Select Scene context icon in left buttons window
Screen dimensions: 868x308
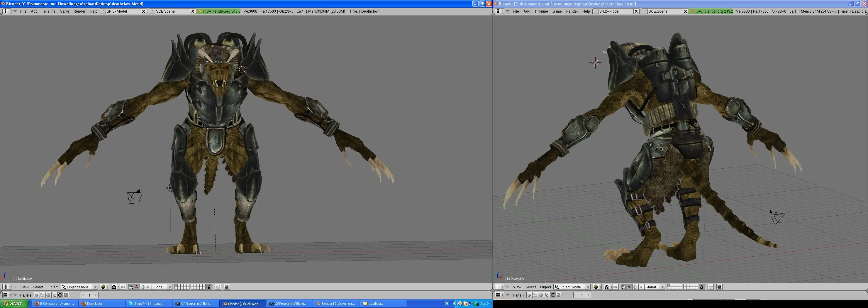[x=66, y=295]
